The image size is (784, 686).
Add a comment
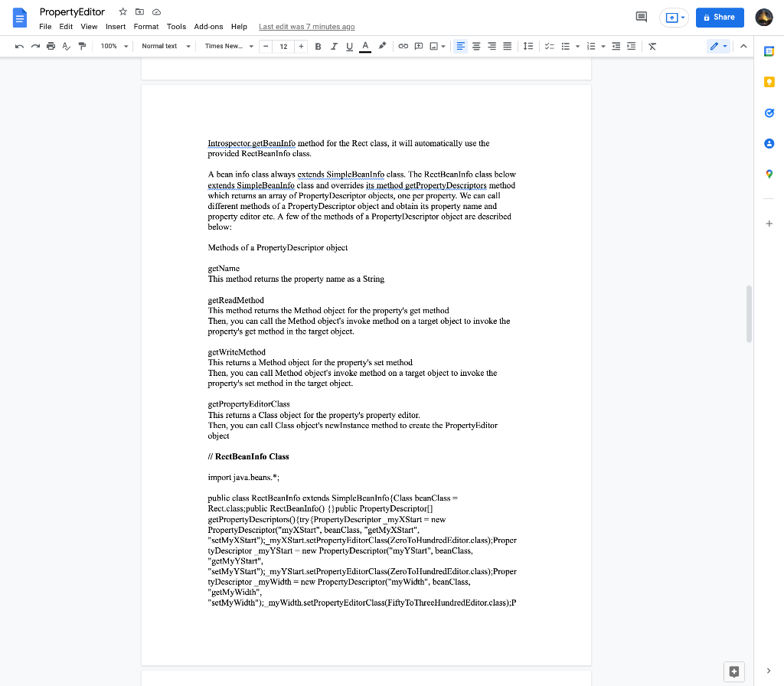click(418, 46)
